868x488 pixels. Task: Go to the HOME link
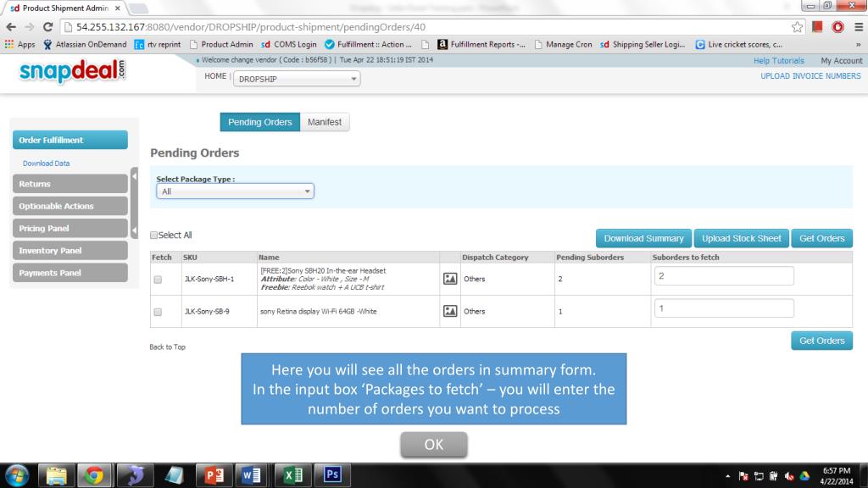(215, 76)
